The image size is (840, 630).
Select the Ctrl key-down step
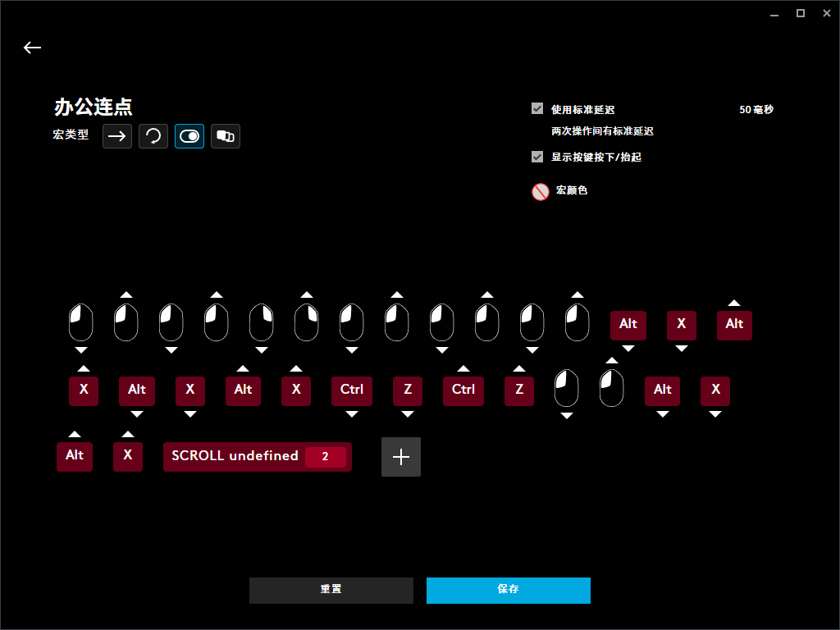(352, 390)
